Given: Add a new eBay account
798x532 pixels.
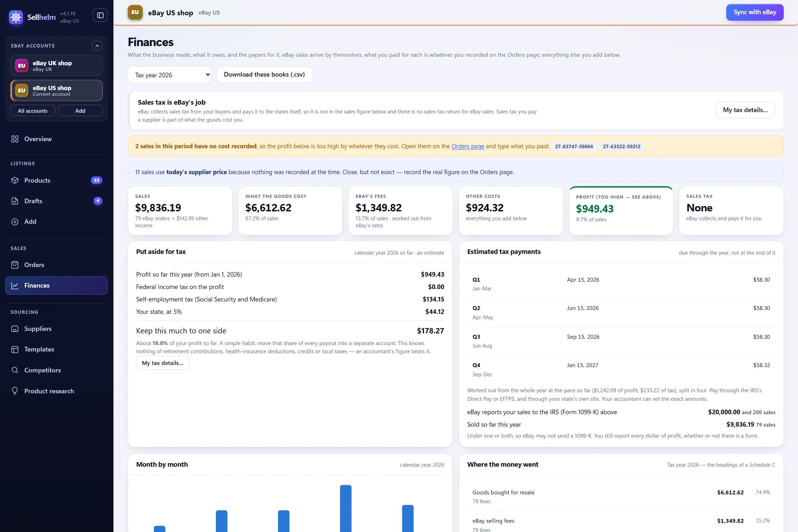Looking at the screenshot, I should 80,111.
